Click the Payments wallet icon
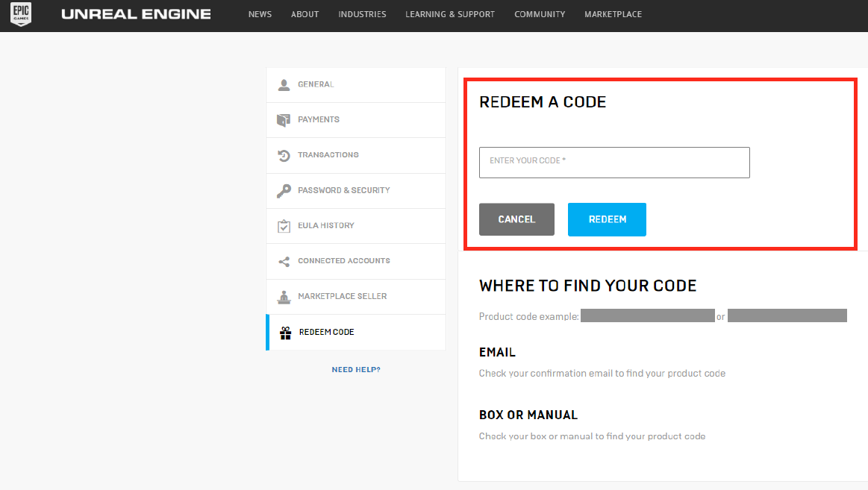The image size is (868, 490). (284, 120)
